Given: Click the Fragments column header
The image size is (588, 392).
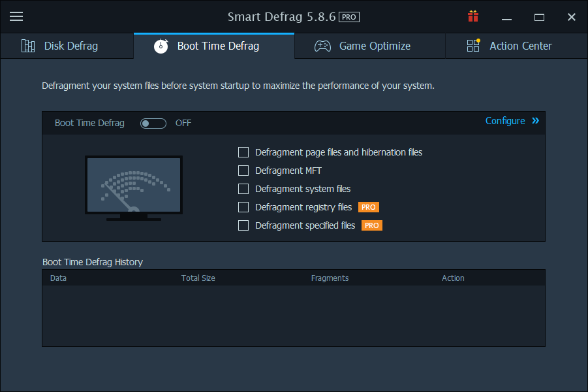Looking at the screenshot, I should click(x=330, y=278).
